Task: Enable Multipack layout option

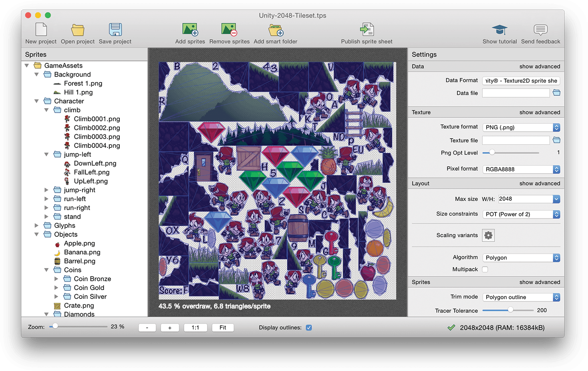Action: [x=485, y=269]
